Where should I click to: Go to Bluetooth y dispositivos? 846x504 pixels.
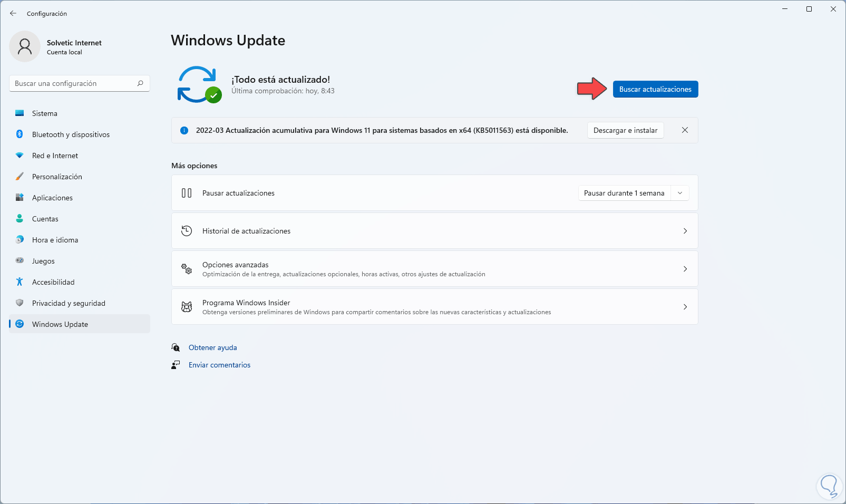pos(80,134)
